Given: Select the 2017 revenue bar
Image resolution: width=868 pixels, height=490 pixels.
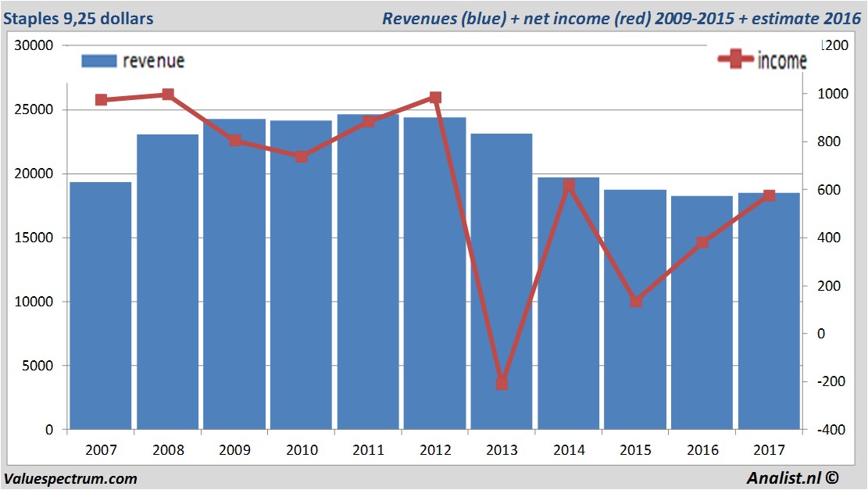Looking at the screenshot, I should [x=769, y=311].
